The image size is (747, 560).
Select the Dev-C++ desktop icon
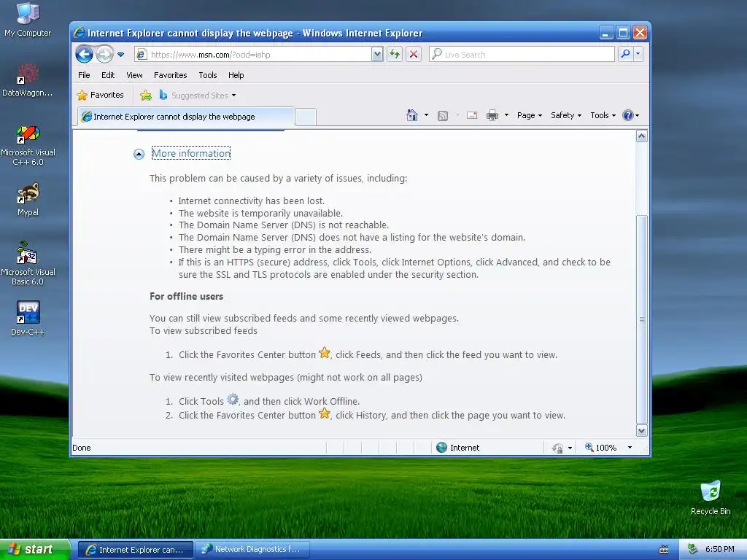[x=28, y=318]
